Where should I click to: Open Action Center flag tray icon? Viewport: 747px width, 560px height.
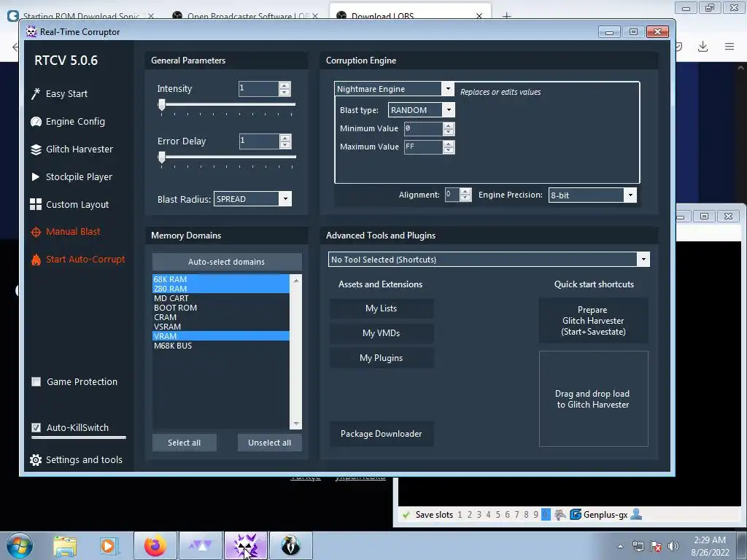(x=656, y=546)
